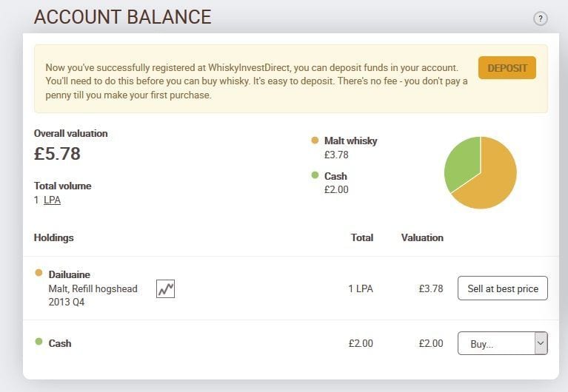This screenshot has width=568, height=392.
Task: Click the Cash legend label
Action: pos(335,176)
